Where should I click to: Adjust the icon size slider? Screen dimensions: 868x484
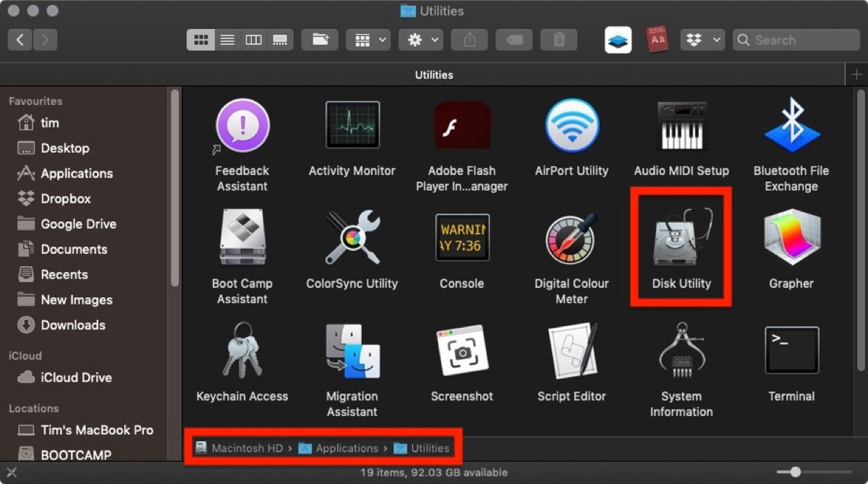(x=795, y=472)
